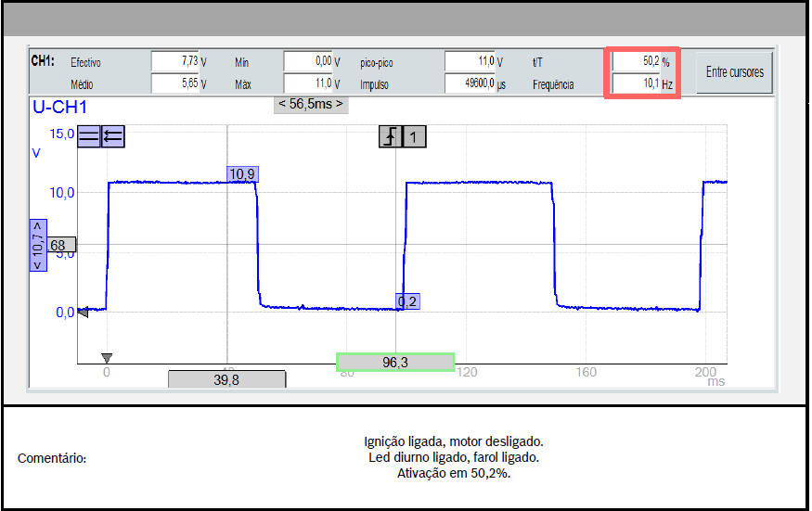This screenshot has height=511, width=812.
Task: Click the left-arrow lines cursor icon
Action: coord(112,136)
